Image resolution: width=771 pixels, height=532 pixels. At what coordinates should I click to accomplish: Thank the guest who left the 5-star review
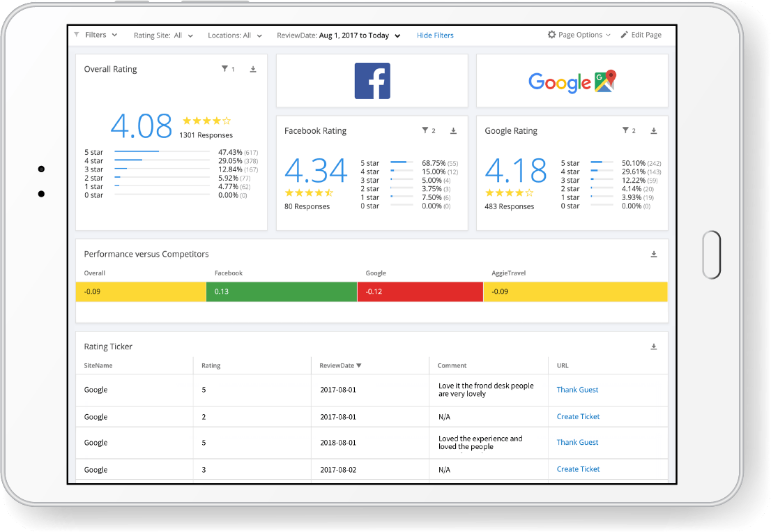tap(577, 389)
